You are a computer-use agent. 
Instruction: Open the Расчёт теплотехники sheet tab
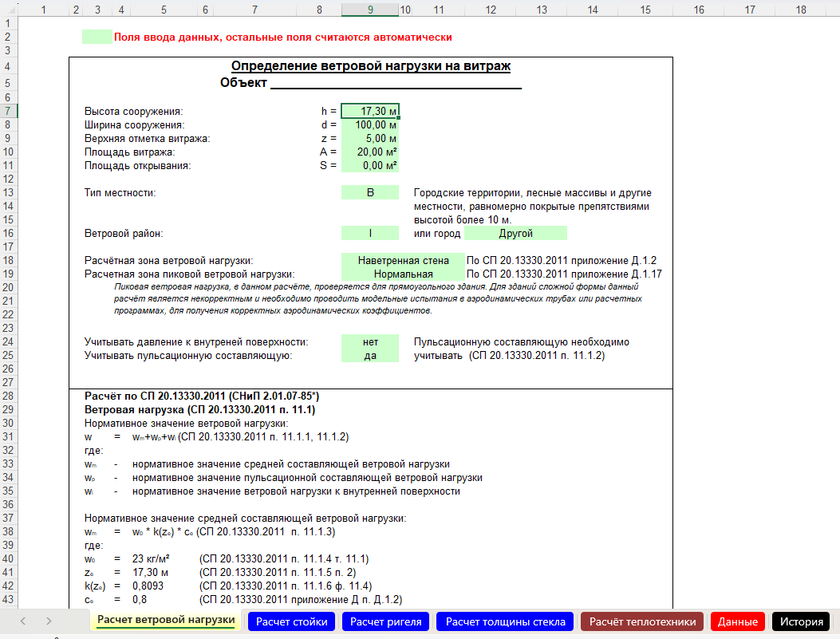point(642,621)
